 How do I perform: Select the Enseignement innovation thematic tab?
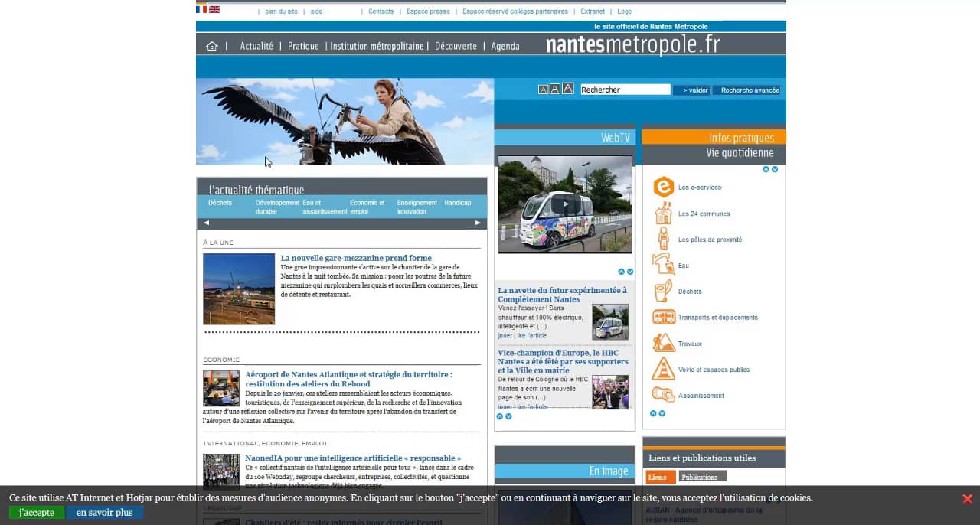pyautogui.click(x=417, y=207)
